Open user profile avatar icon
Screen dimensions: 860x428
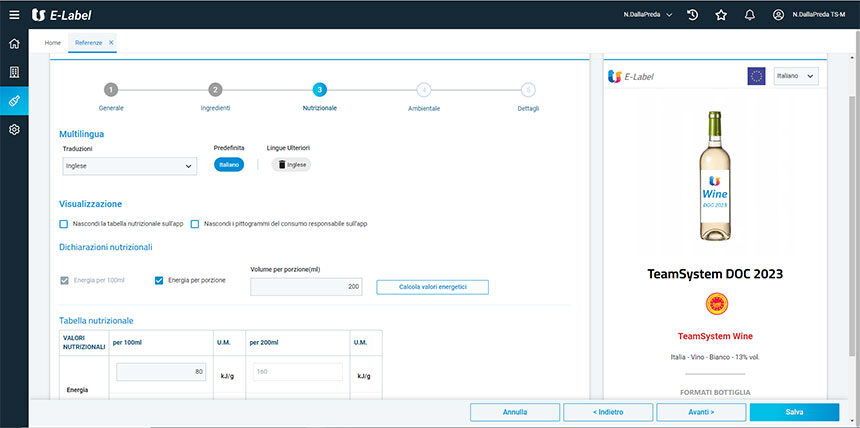click(x=778, y=15)
